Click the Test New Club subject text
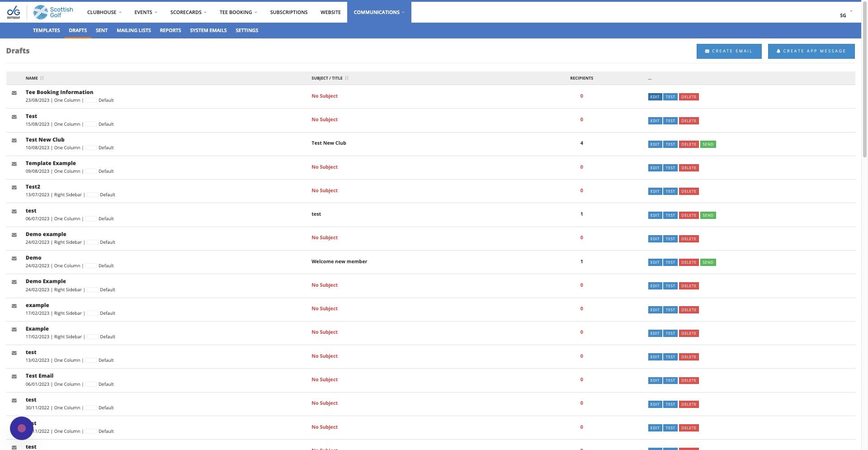 [329, 143]
